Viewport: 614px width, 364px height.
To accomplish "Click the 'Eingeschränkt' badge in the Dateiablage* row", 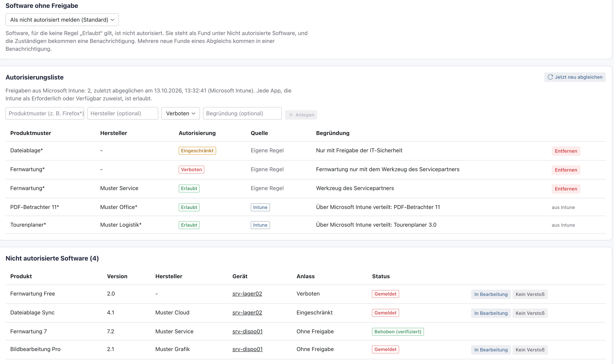I will pos(197,151).
